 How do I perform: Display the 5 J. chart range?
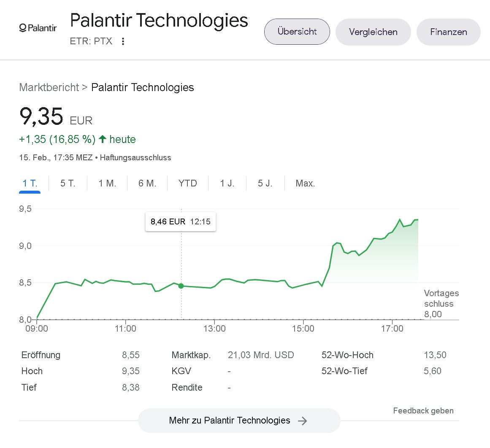pos(265,184)
